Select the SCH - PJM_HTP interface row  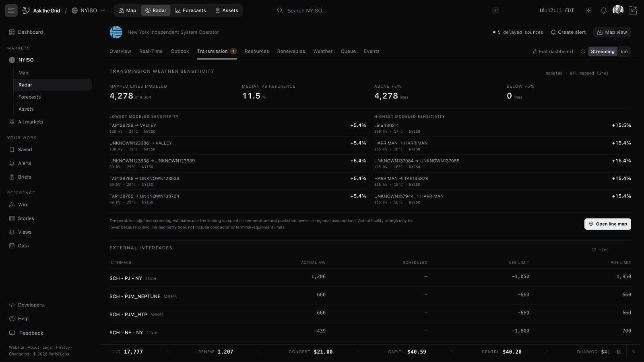[370, 314]
